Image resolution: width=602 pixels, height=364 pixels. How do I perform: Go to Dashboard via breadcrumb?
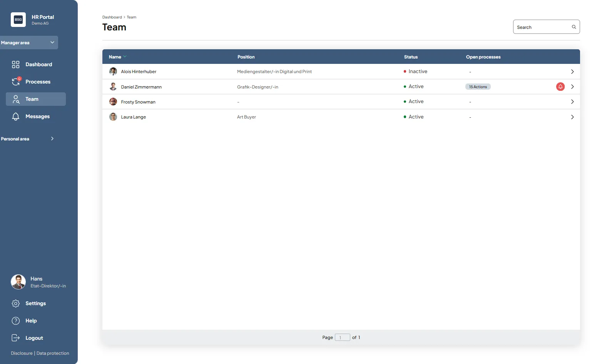tap(112, 17)
